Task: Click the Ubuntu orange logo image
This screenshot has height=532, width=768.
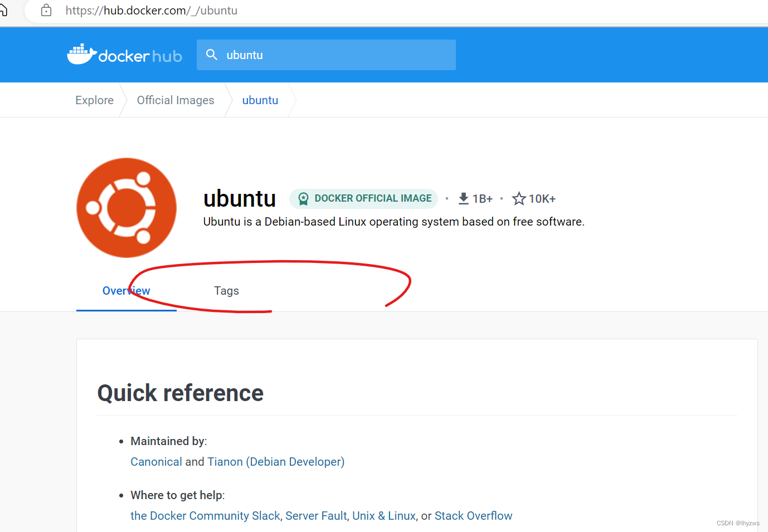Action: [x=127, y=208]
